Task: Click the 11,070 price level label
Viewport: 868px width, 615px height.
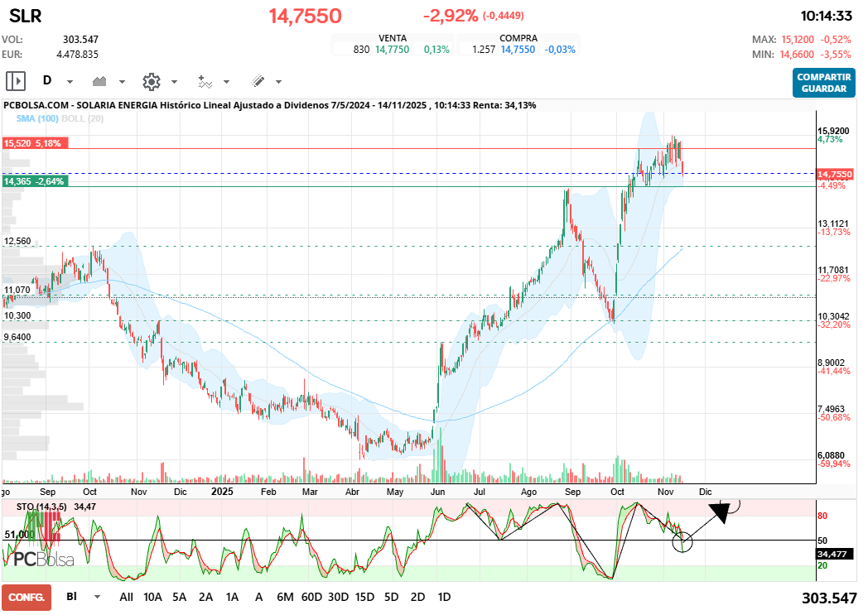Action: tap(17, 290)
